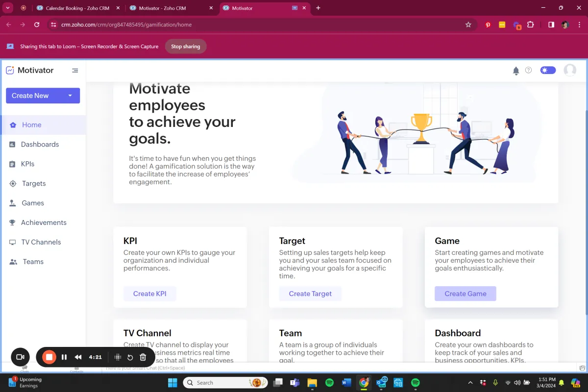
Task: Open File Explorer from the taskbar
Action: [x=312, y=383]
